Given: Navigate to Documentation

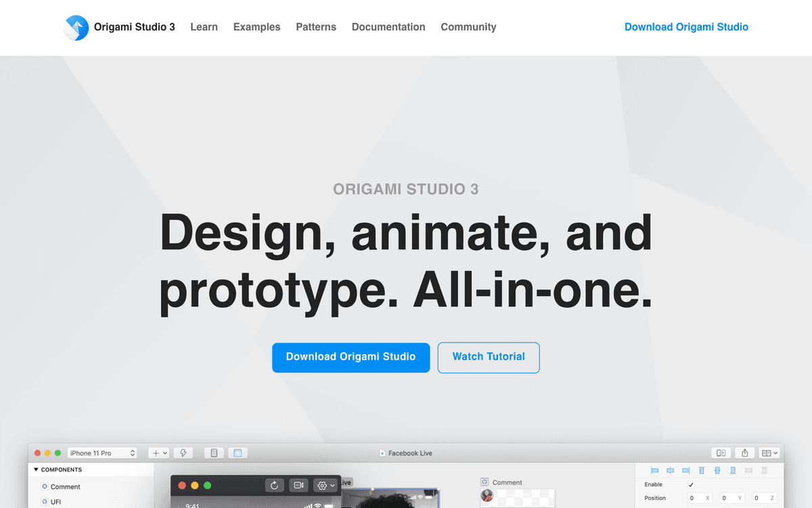Looking at the screenshot, I should point(388,27).
